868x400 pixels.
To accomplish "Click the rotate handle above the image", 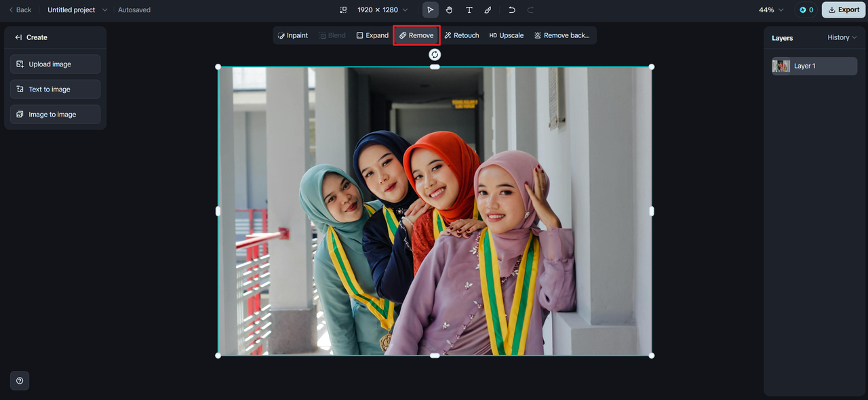I will pos(435,55).
